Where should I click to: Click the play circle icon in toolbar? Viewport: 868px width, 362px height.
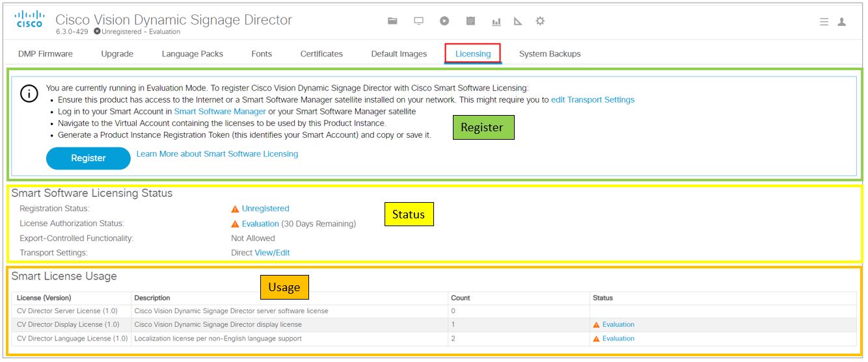444,21
